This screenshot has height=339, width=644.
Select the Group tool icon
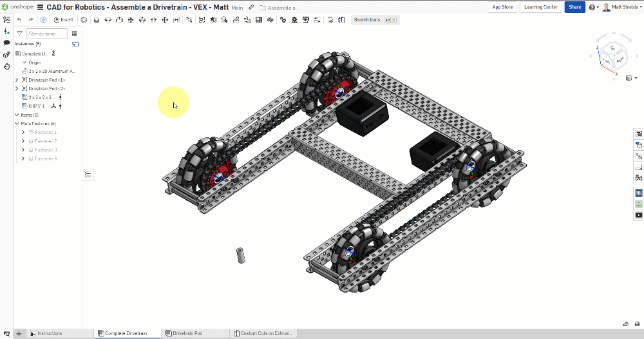[x=202, y=20]
